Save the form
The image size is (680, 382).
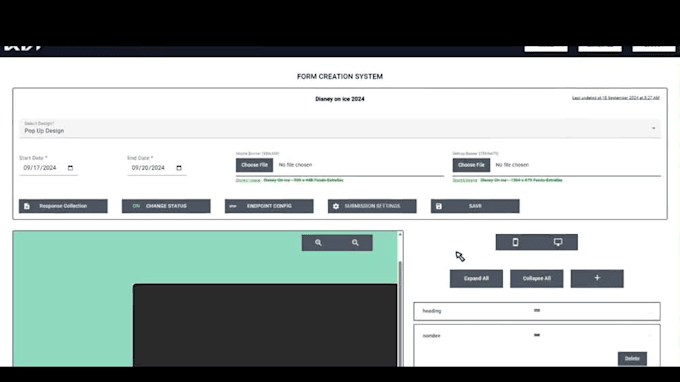point(475,206)
